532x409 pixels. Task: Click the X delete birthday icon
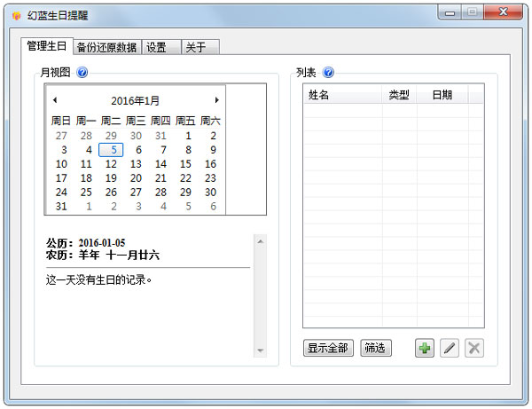coord(474,349)
